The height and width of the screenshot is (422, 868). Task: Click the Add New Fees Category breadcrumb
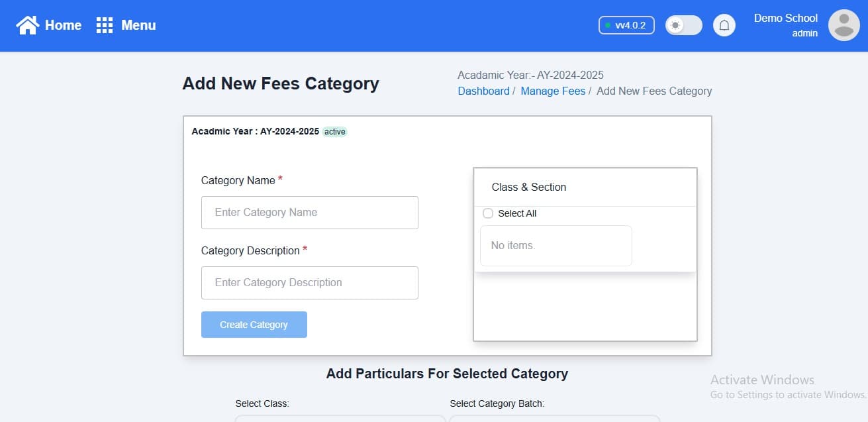[x=654, y=91]
